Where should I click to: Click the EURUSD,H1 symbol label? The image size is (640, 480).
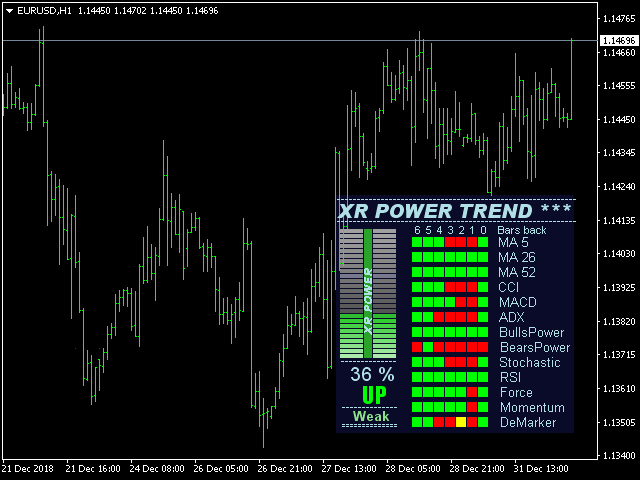point(44,11)
